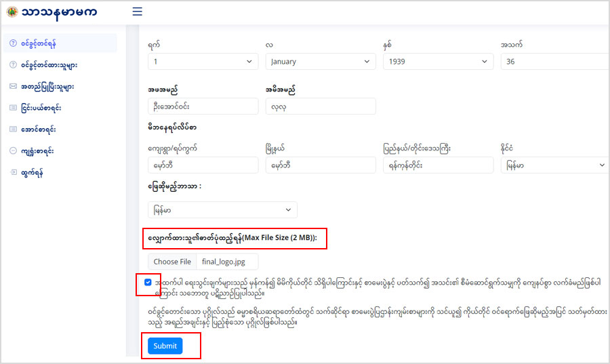610x364 pixels.
Task: Expand the month dropdown showing January
Action: 321,62
